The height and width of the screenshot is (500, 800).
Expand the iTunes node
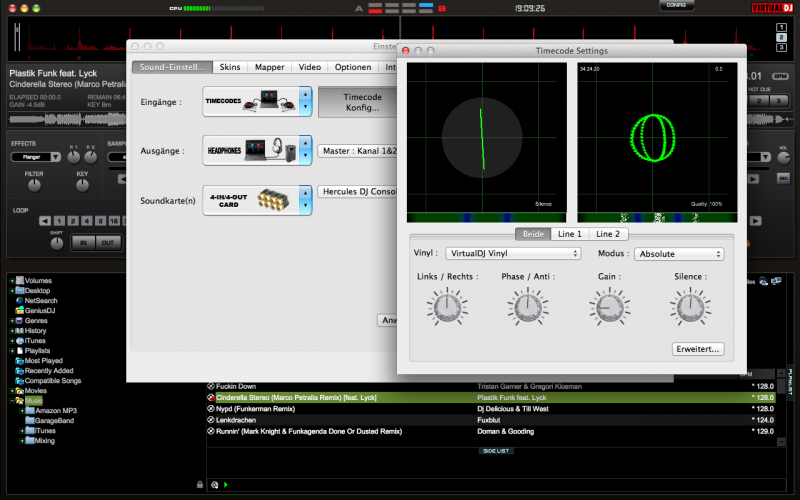pyautogui.click(x=12, y=341)
